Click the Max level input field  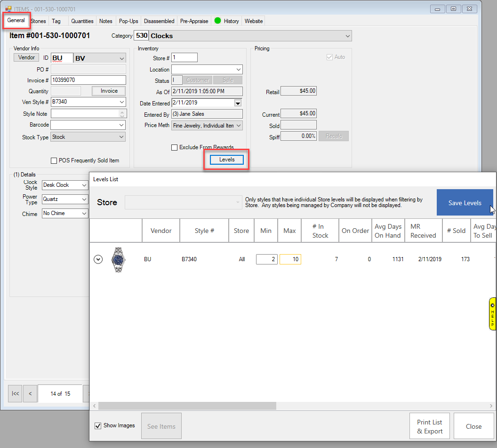290,259
